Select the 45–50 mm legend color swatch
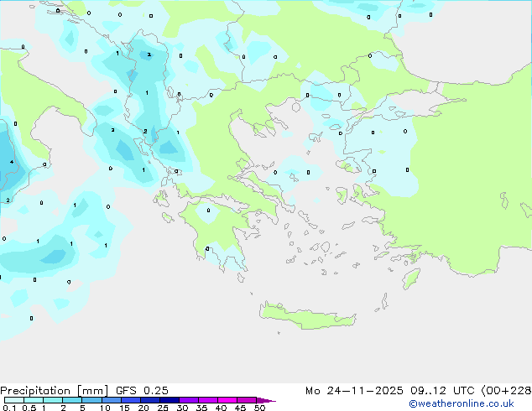 click(247, 400)
